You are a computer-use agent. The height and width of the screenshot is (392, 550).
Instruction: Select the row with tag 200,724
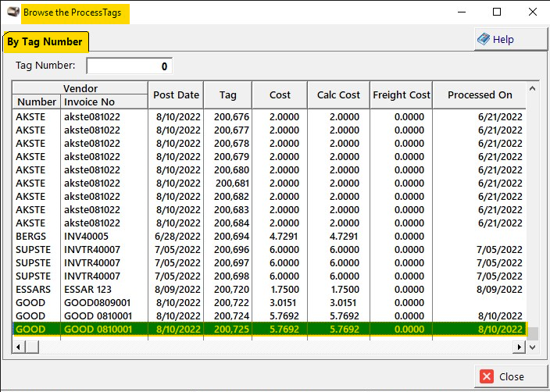270,316
